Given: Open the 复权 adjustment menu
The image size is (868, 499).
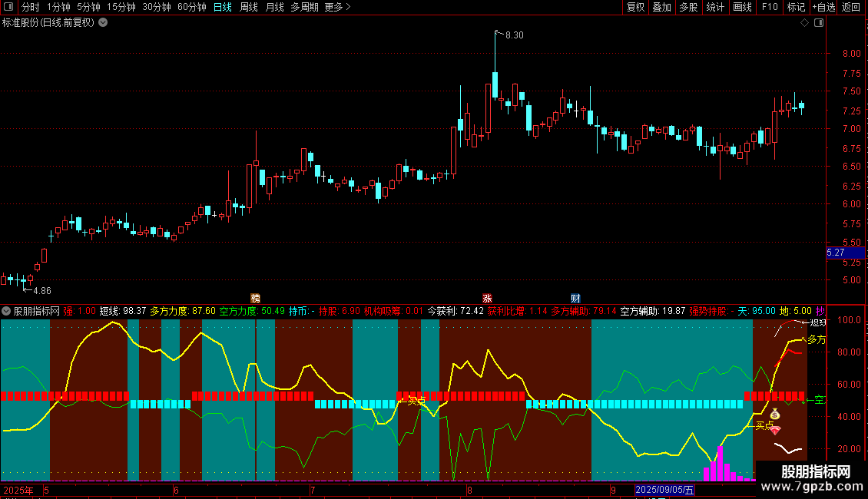Looking at the screenshot, I should point(635,7).
